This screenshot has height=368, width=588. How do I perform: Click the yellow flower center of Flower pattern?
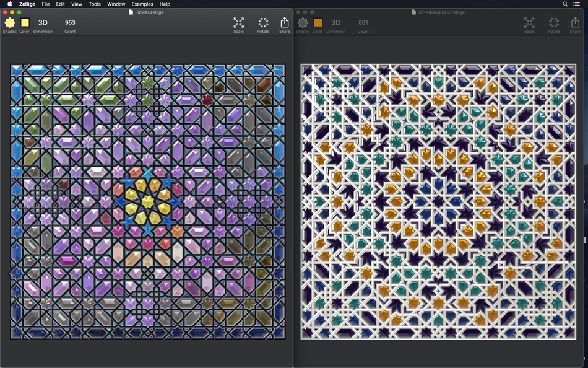148,201
